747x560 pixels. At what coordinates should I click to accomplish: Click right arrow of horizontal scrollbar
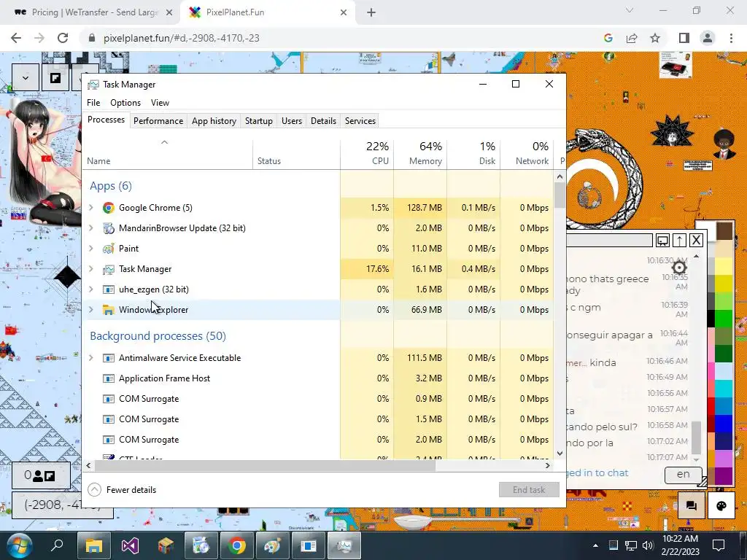(547, 466)
